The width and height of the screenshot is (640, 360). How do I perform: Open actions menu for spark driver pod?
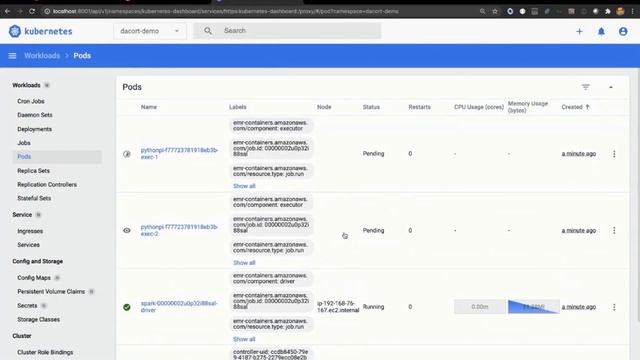pos(614,307)
